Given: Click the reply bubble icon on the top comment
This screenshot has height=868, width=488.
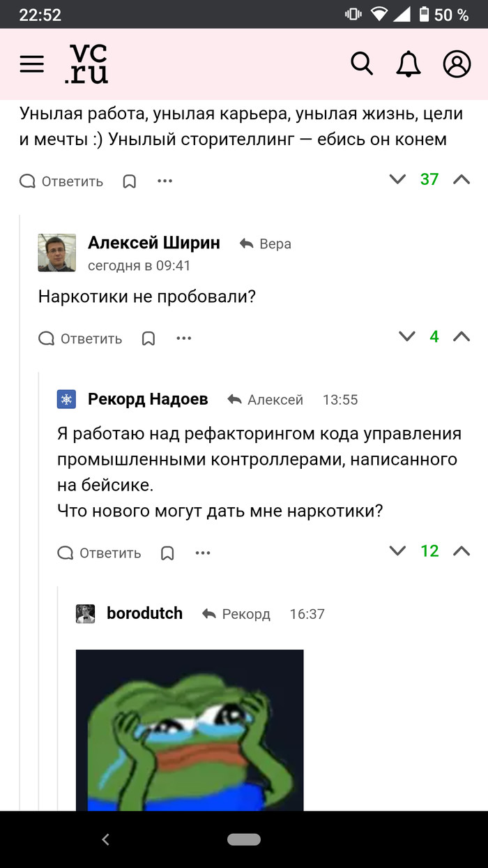Looking at the screenshot, I should pyautogui.click(x=27, y=180).
